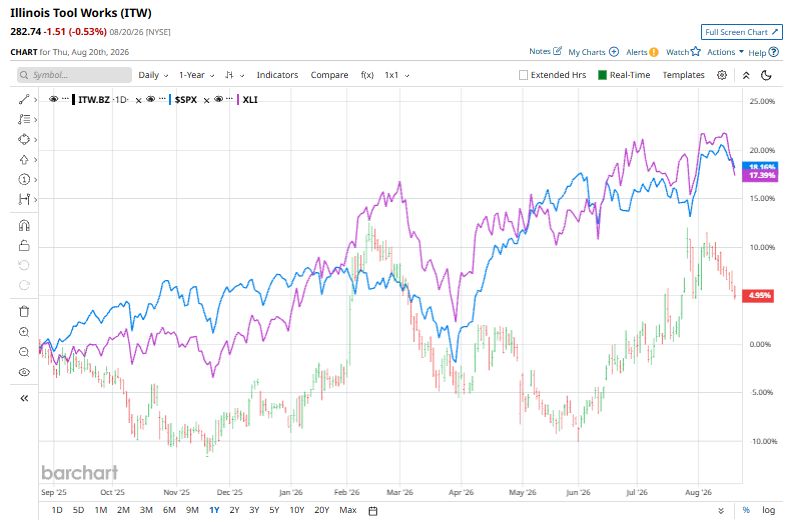The height and width of the screenshot is (522, 786).
Task: Delete drawings with the trash icon
Action: coord(24,311)
